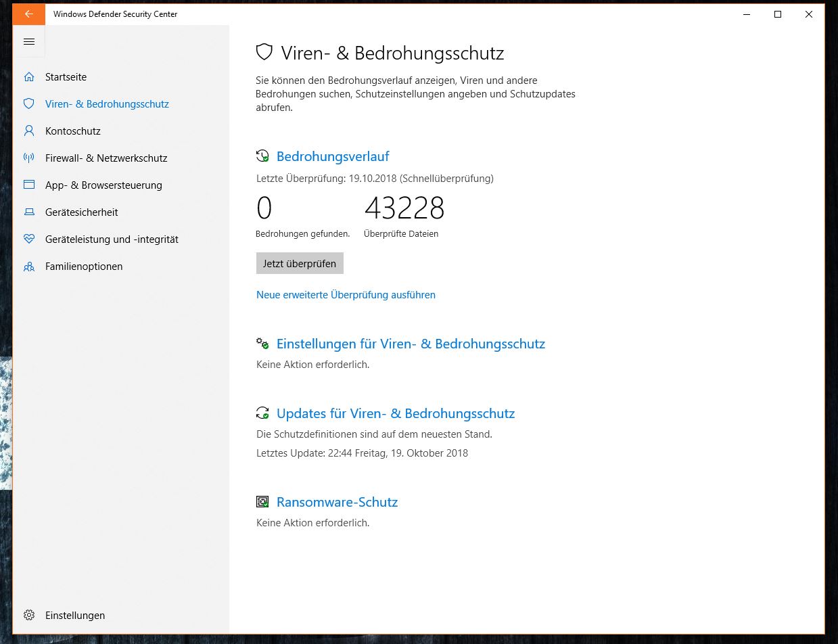Screen dimensions: 838x644
Task: Click the Firewall antenna icon
Action: (28, 158)
